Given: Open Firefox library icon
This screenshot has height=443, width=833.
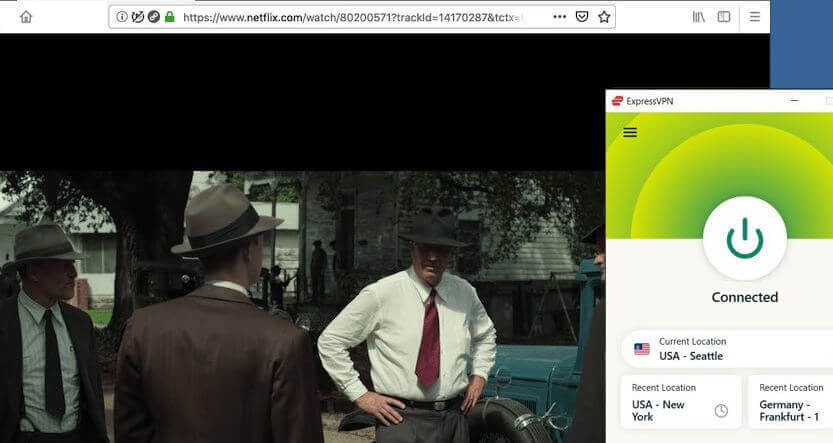Looking at the screenshot, I should pyautogui.click(x=699, y=17).
